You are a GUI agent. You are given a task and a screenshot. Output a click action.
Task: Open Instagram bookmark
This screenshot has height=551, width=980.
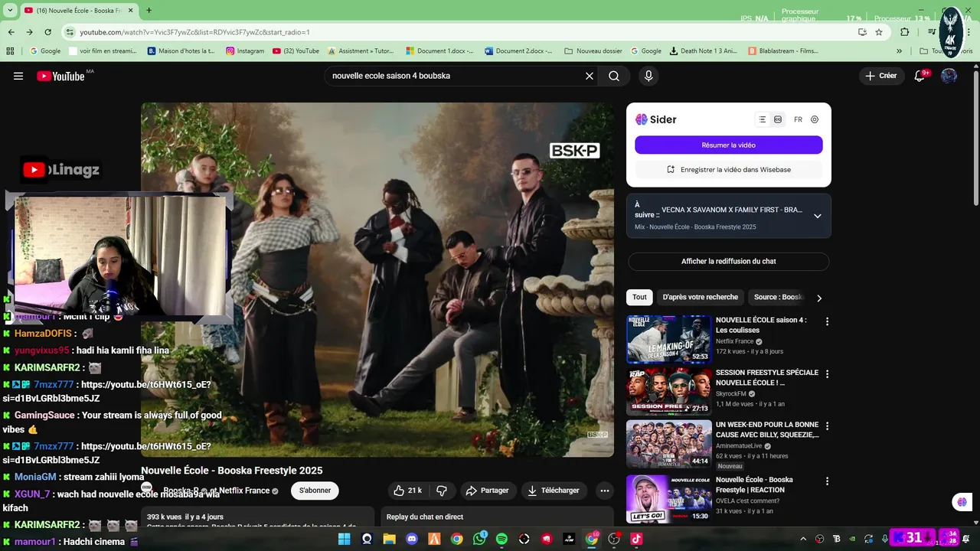click(x=245, y=51)
